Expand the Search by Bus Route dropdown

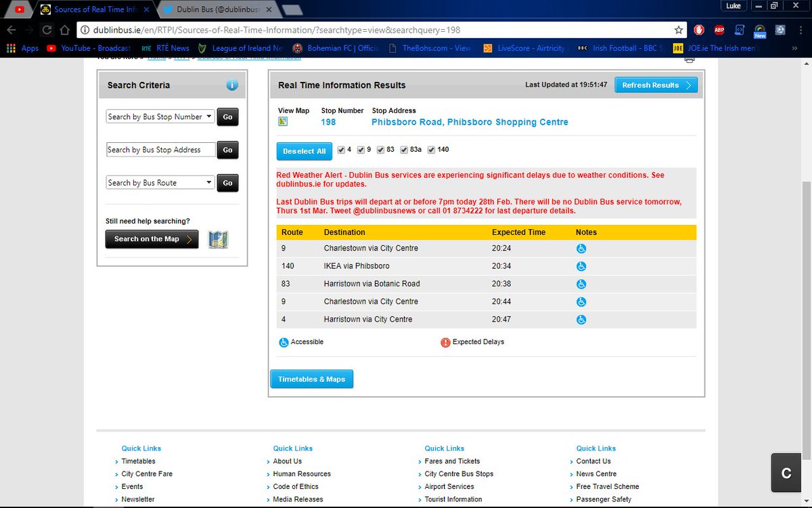pos(160,183)
